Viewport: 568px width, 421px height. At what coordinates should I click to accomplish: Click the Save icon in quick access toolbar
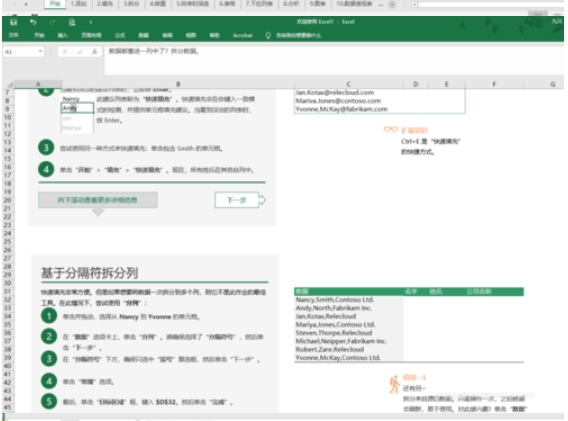(x=13, y=22)
